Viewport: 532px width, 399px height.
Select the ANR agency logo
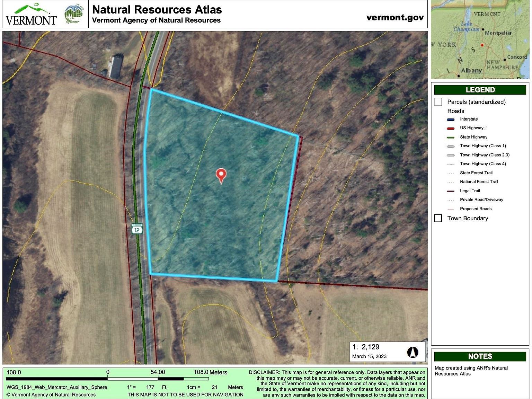[73, 14]
